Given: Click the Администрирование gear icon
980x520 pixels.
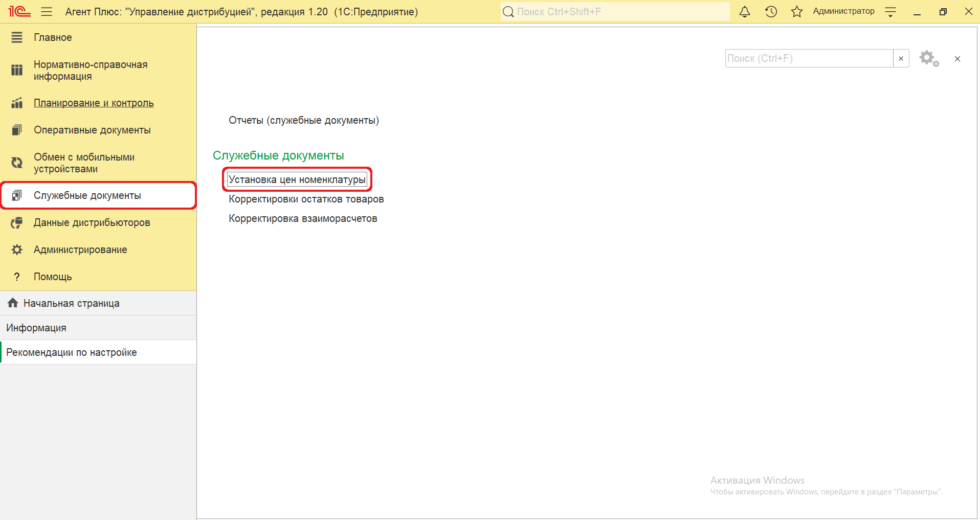Looking at the screenshot, I should pos(17,250).
